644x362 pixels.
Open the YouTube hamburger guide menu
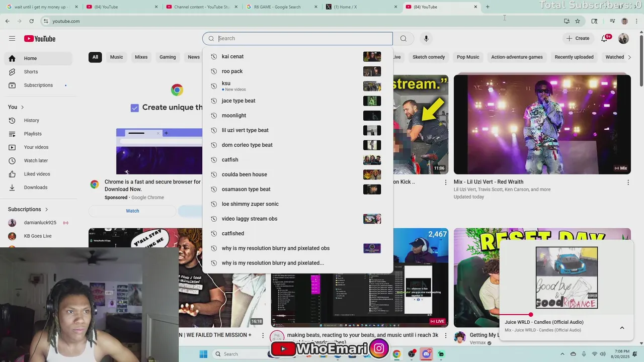[x=12, y=39]
